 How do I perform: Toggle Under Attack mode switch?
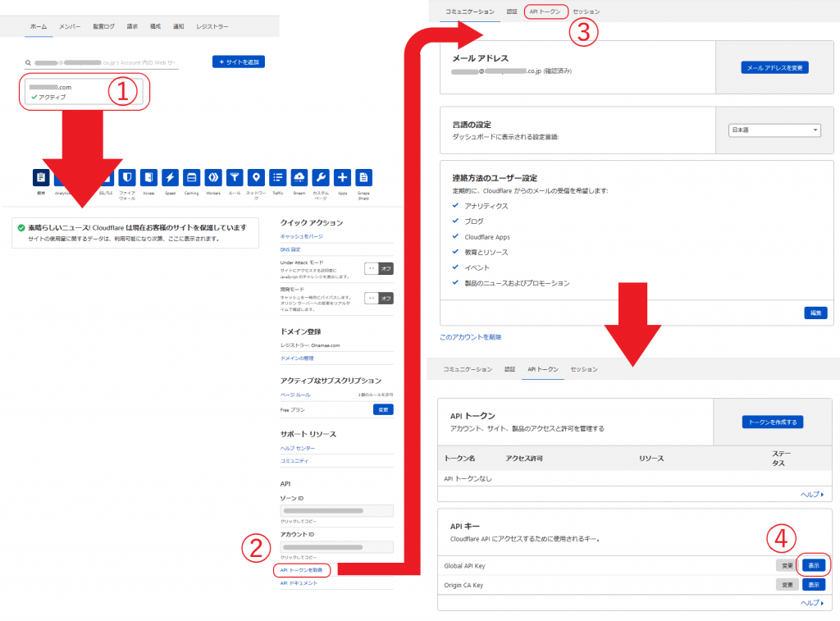pyautogui.click(x=378, y=268)
